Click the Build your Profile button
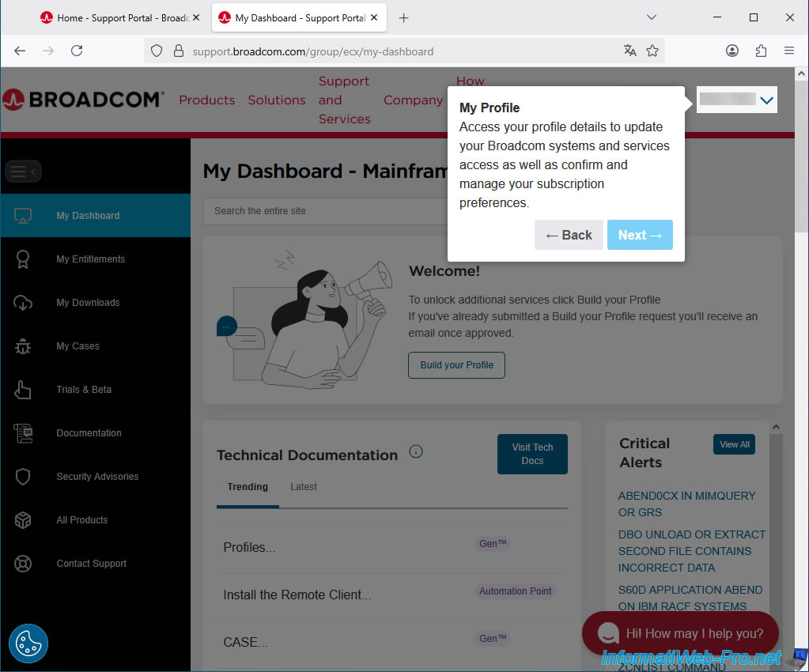 (x=456, y=365)
